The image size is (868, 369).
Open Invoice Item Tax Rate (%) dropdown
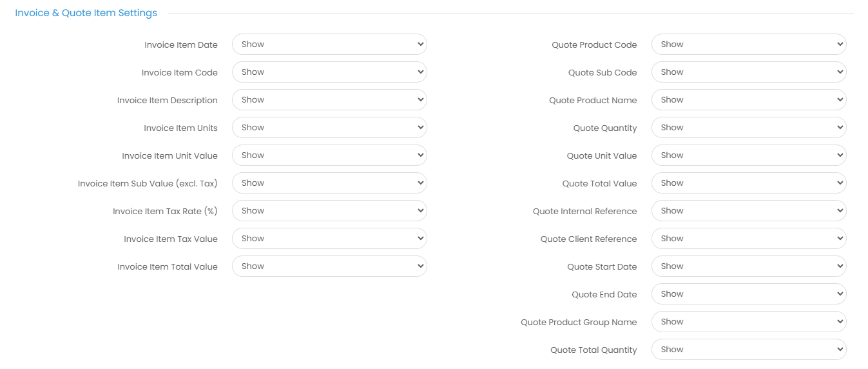pos(329,211)
